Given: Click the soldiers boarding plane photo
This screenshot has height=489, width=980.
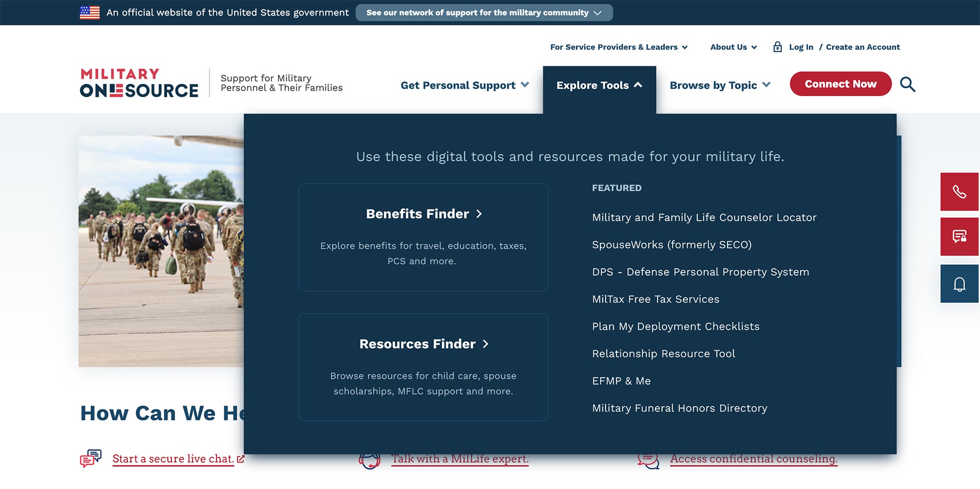Looking at the screenshot, I should (x=161, y=251).
